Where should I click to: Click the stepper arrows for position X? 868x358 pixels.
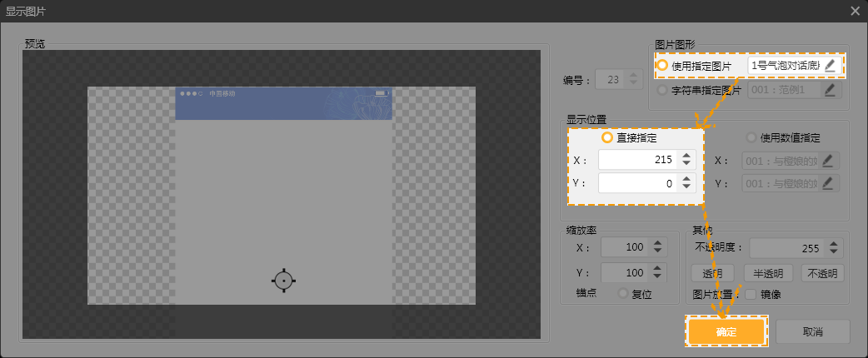click(686, 160)
